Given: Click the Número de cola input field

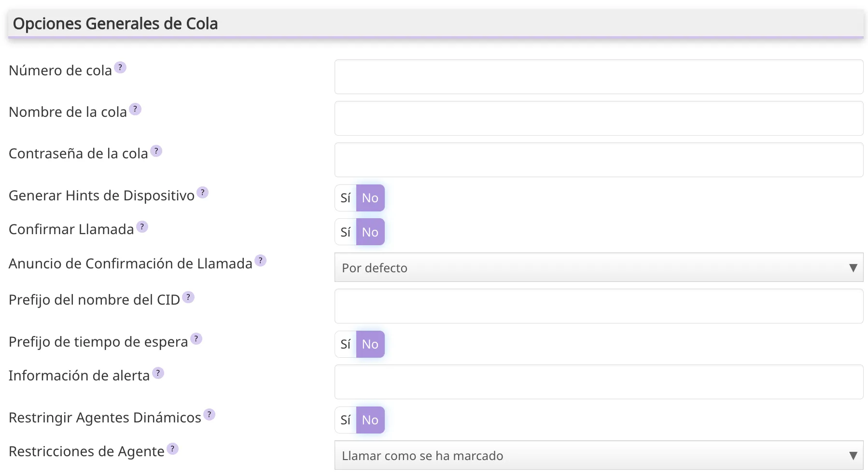Looking at the screenshot, I should tap(599, 77).
